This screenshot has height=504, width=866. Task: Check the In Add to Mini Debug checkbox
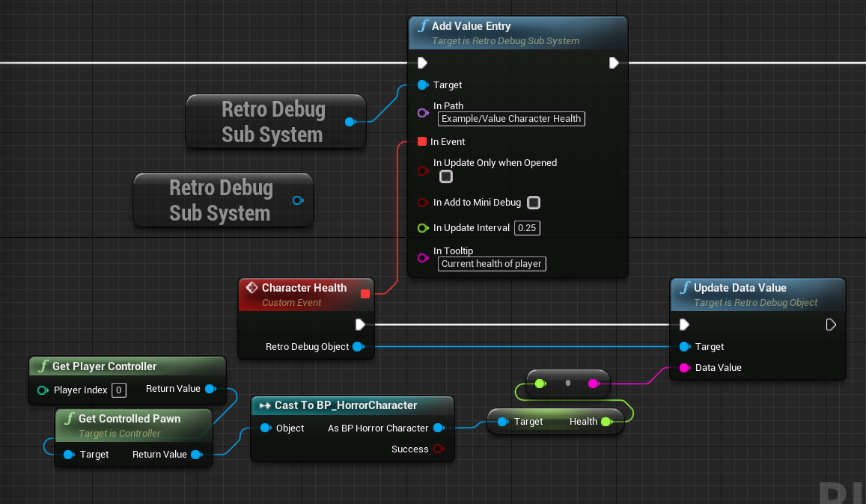tap(534, 203)
